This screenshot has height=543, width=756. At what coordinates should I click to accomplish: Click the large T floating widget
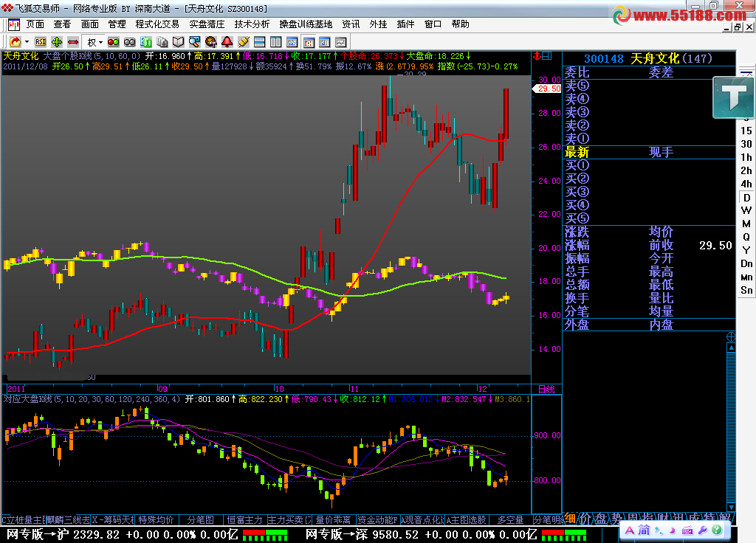(x=732, y=97)
